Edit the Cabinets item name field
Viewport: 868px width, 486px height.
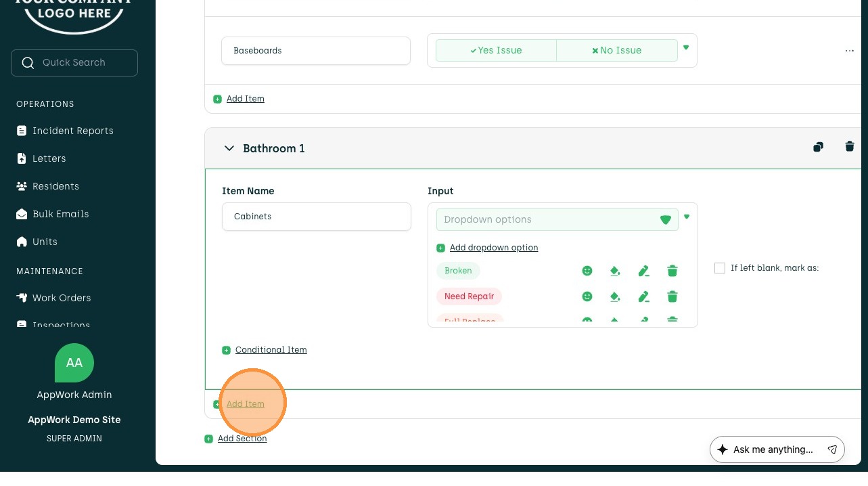pos(317,217)
